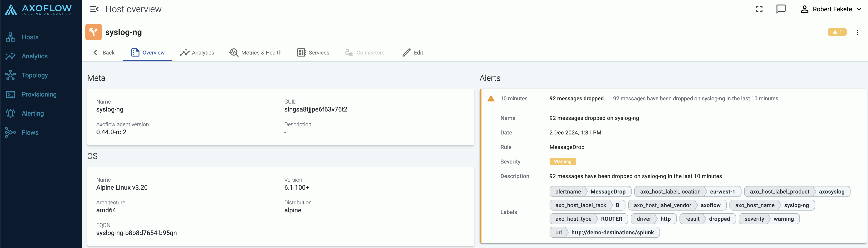Click the alert warning triangle icon
This screenshot has height=248, width=868.
pos(491,98)
